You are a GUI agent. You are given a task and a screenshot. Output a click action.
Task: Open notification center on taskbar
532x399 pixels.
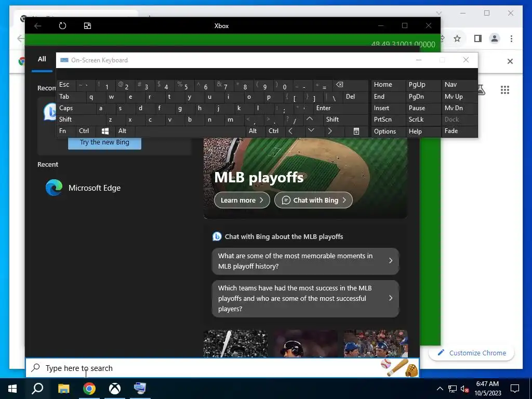tap(515, 389)
